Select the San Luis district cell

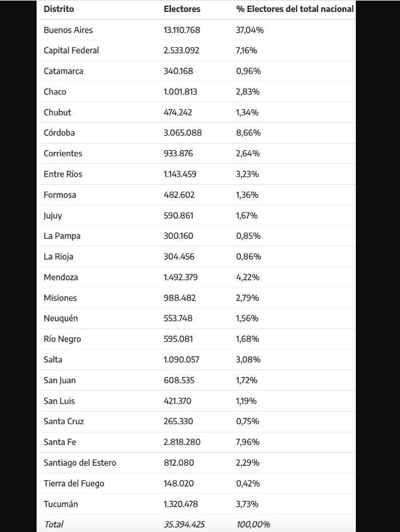click(x=59, y=401)
